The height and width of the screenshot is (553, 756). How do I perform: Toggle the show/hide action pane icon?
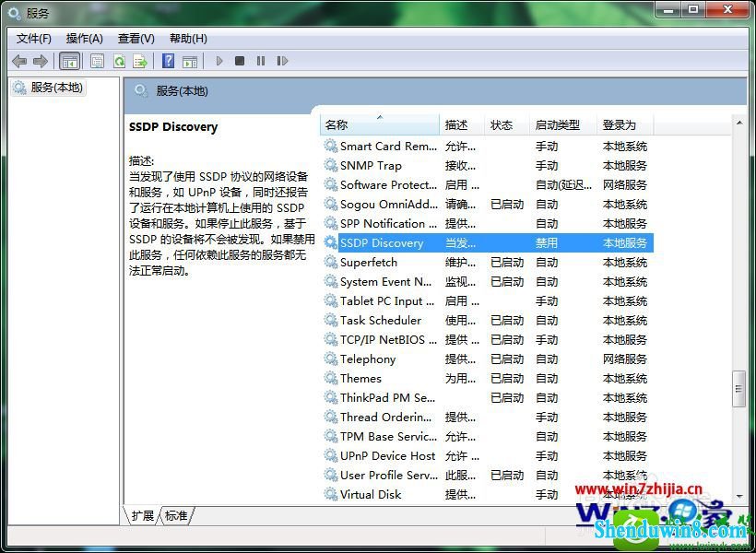[190, 61]
